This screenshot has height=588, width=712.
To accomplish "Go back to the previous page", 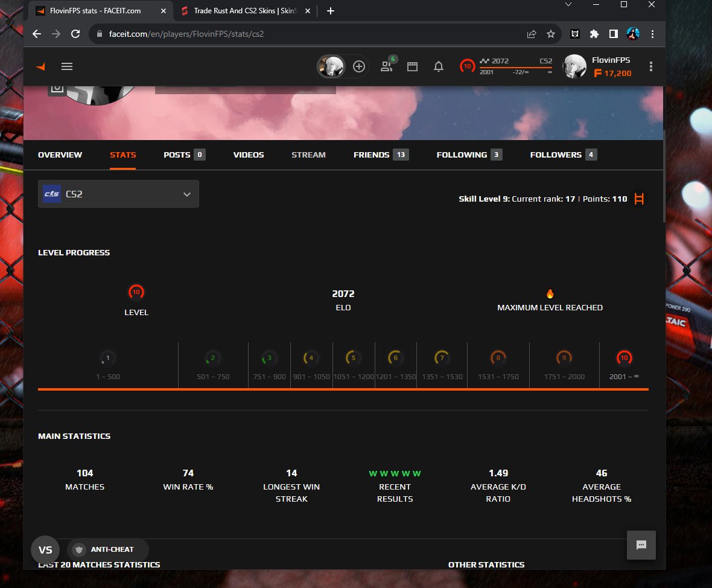I will coord(37,34).
